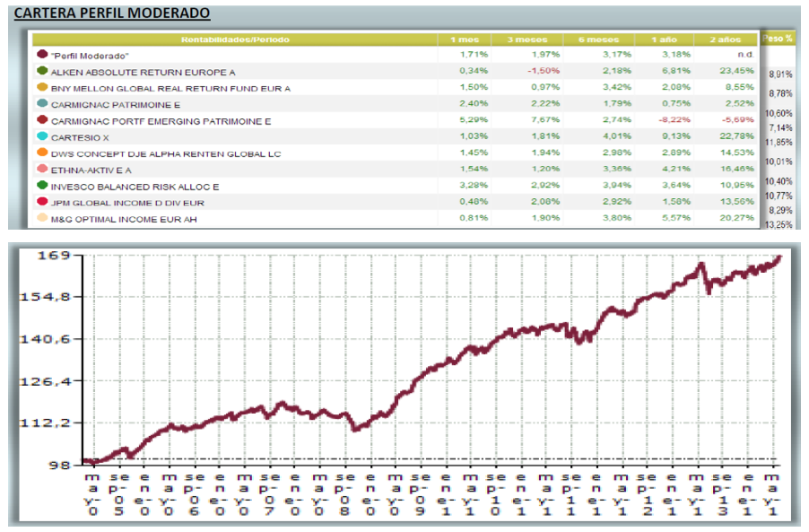This screenshot has height=532, width=809.
Task: Click the Rentabilidades/Periodo column header
Action: (x=235, y=39)
